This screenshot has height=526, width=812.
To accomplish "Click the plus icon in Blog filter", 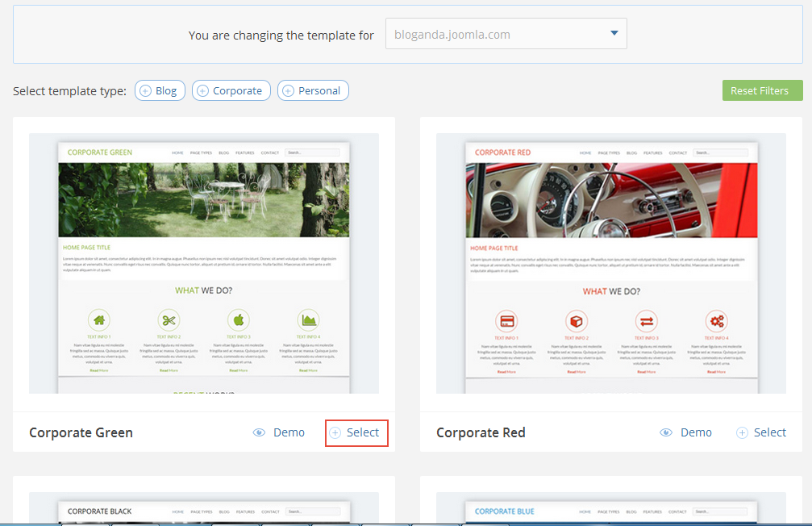I will [x=145, y=90].
